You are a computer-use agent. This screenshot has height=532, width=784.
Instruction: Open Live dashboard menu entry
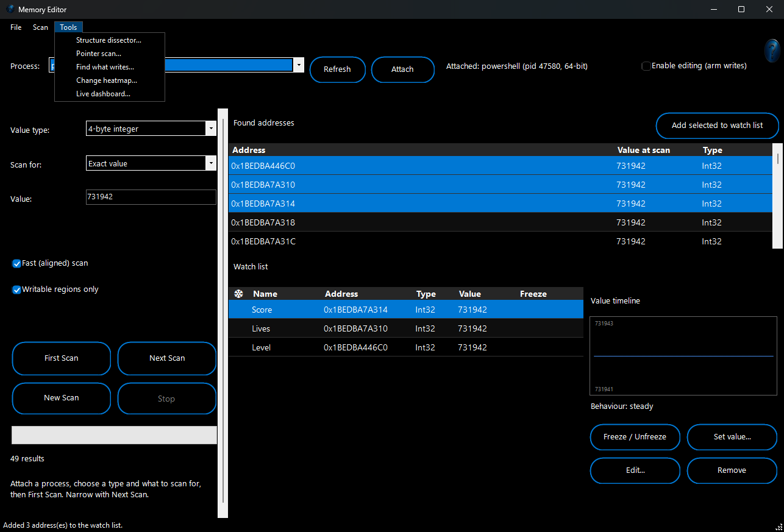(x=109, y=94)
